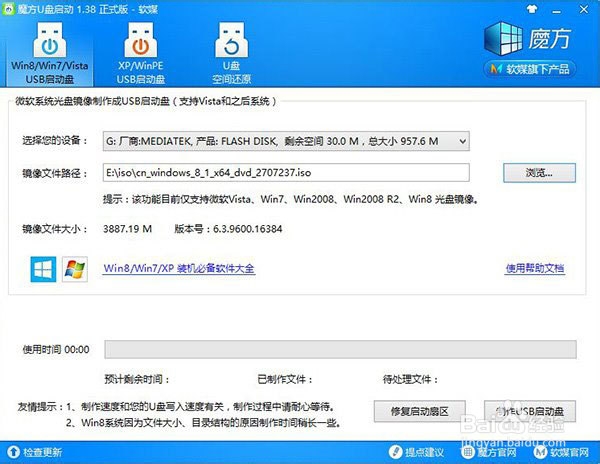
Task: Click image size value 3887.19 M
Action: [127, 229]
